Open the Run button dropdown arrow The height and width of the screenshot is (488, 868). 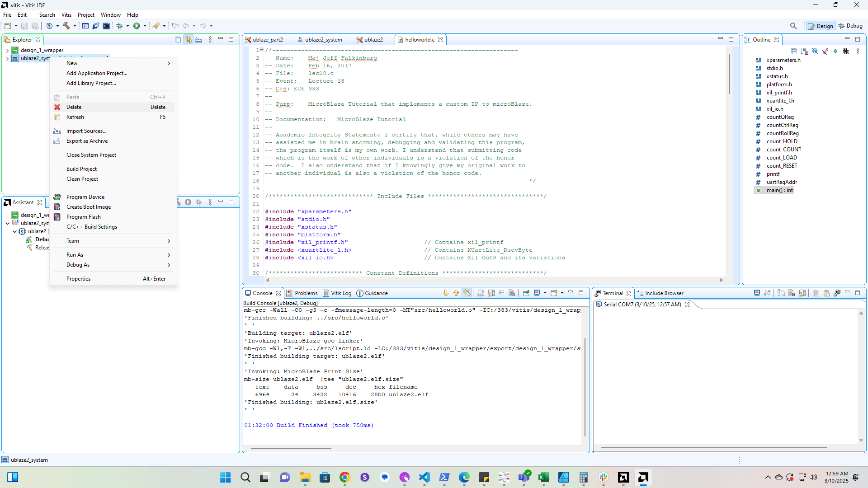[x=145, y=26]
